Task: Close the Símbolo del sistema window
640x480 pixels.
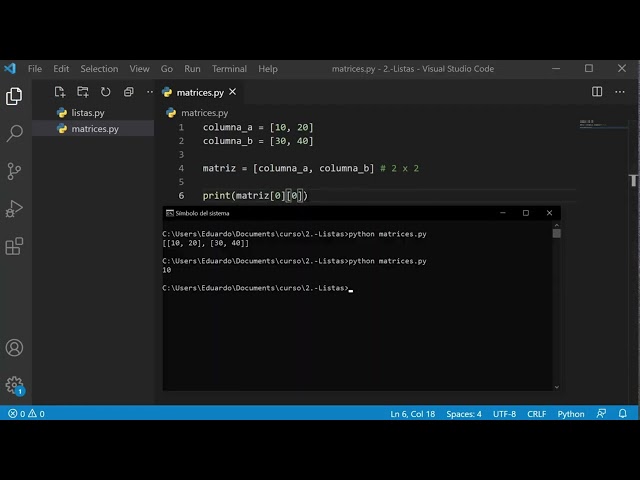Action: 549,213
